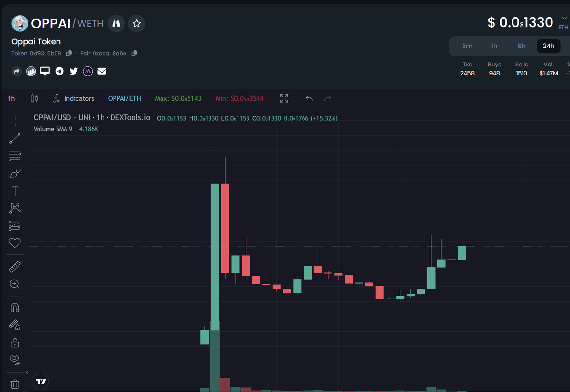Open the Indicators dialog
The height and width of the screenshot is (392, 570).
click(74, 98)
